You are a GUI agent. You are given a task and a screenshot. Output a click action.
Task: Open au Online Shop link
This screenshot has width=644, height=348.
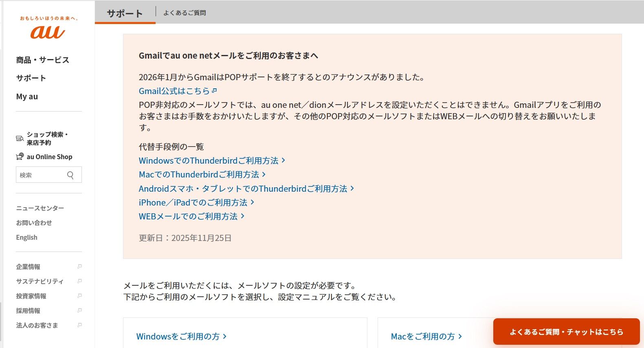coord(50,157)
